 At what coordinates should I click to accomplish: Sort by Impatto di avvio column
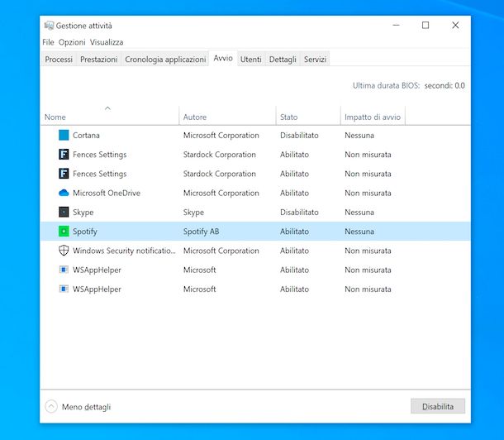point(373,117)
